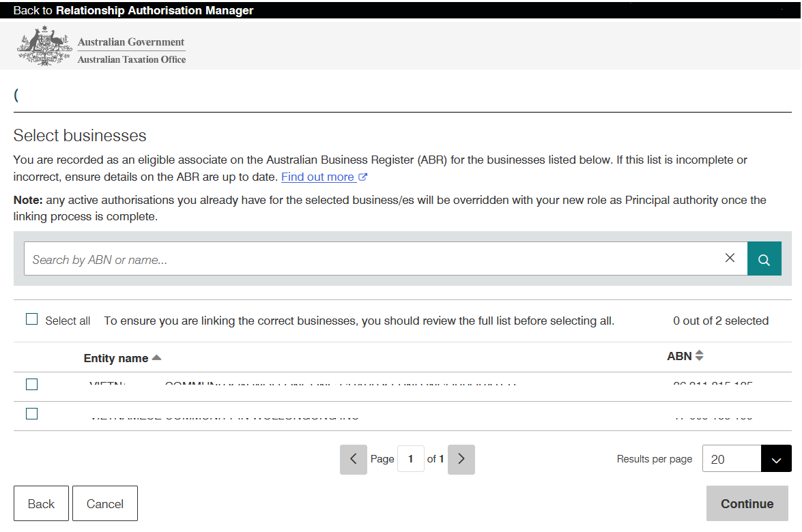Click the Back button
Image resolution: width=802 pixels, height=532 pixels.
pyautogui.click(x=41, y=503)
